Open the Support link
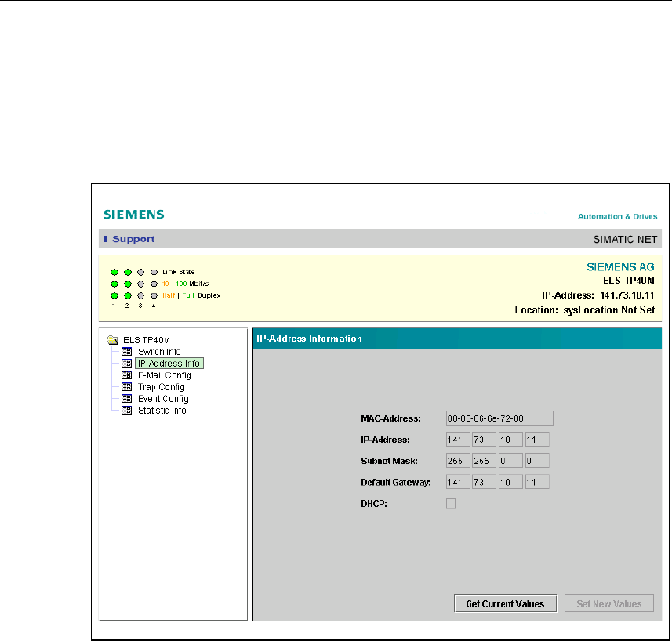The image size is (672, 641). tap(133, 239)
